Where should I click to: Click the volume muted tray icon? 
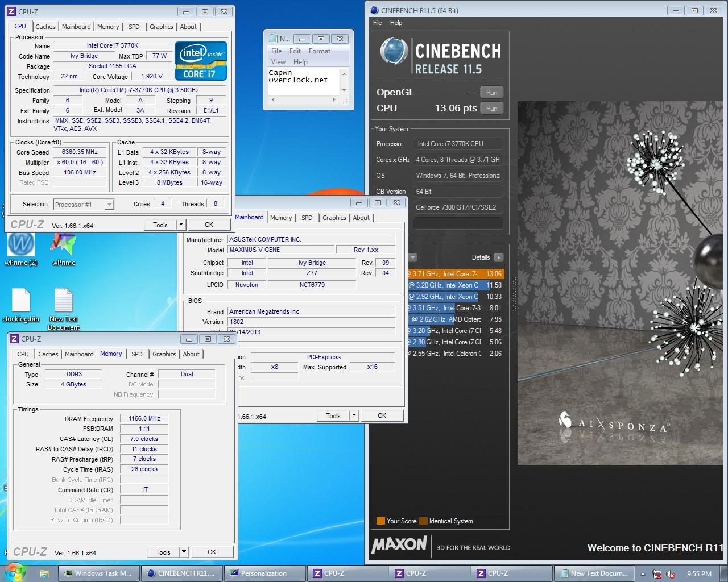click(670, 574)
